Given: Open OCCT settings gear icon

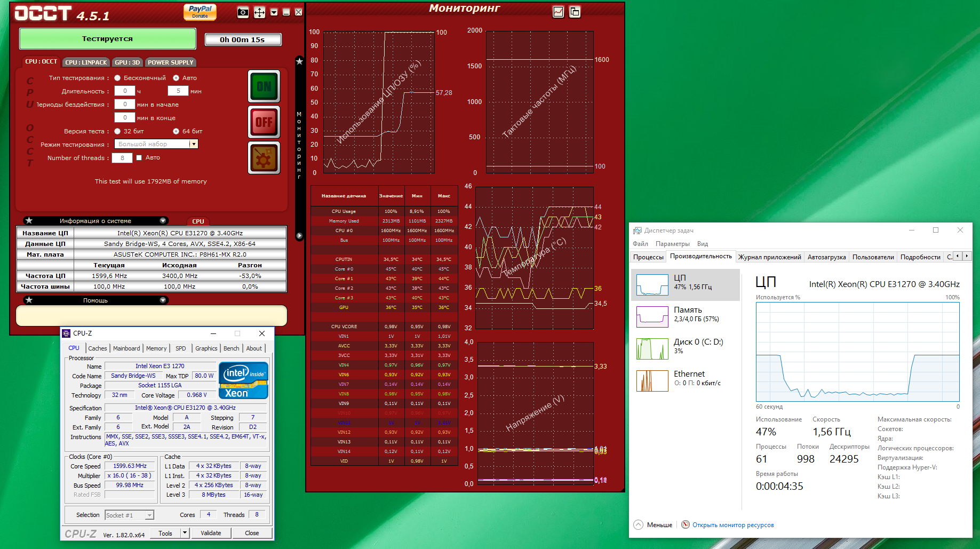Looking at the screenshot, I should 264,158.
